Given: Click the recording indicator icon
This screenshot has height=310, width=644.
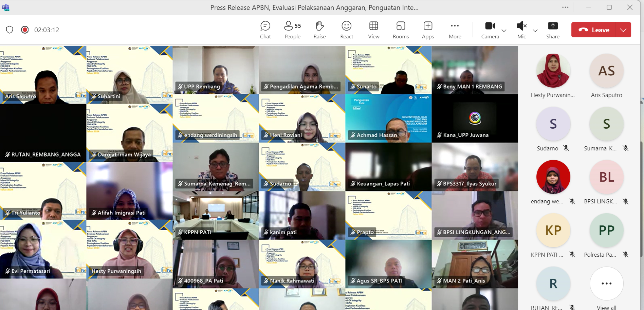Looking at the screenshot, I should coord(25,30).
